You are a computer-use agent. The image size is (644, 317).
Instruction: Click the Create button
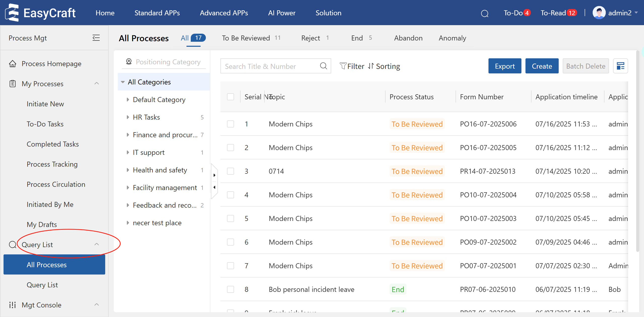(542, 66)
